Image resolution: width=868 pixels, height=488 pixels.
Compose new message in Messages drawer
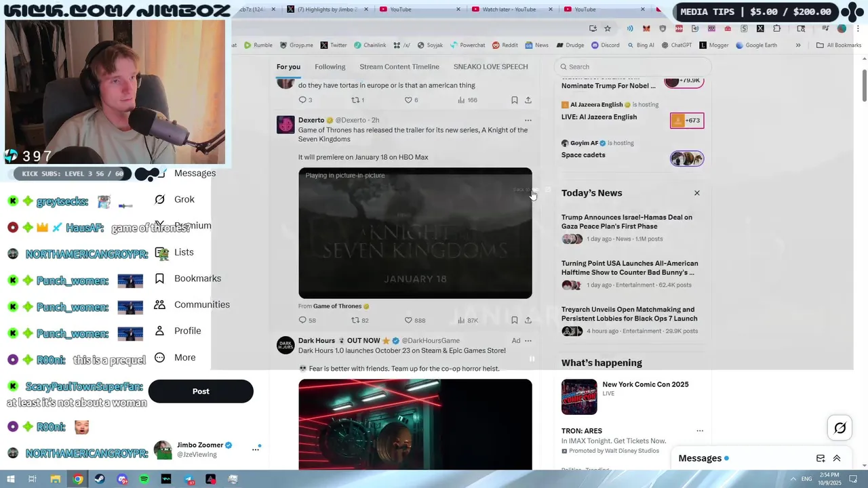821,458
